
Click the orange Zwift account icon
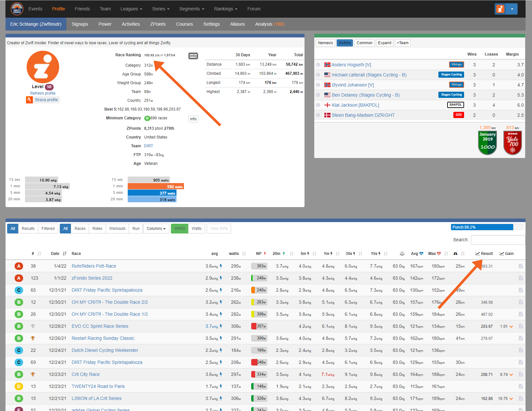click(500, 9)
